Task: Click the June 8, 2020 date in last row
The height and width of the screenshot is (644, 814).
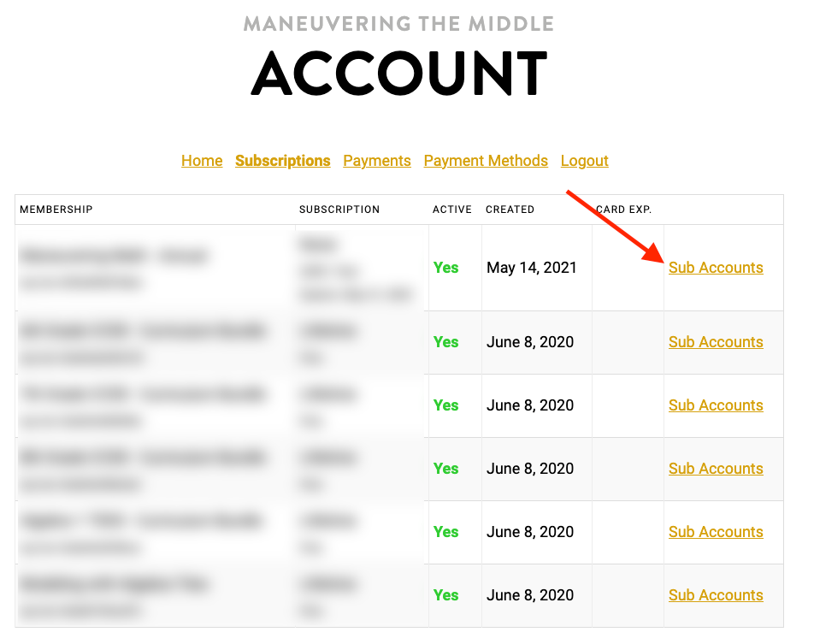Action: click(530, 595)
